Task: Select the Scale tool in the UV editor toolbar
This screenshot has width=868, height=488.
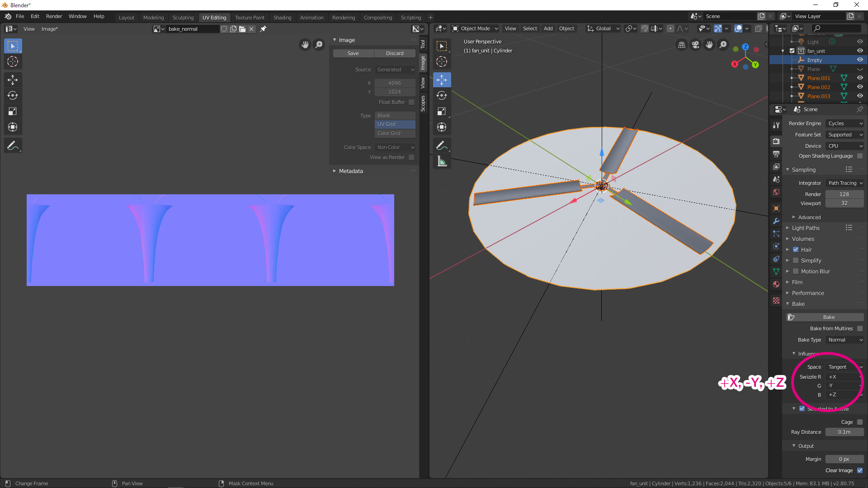Action: (13, 111)
